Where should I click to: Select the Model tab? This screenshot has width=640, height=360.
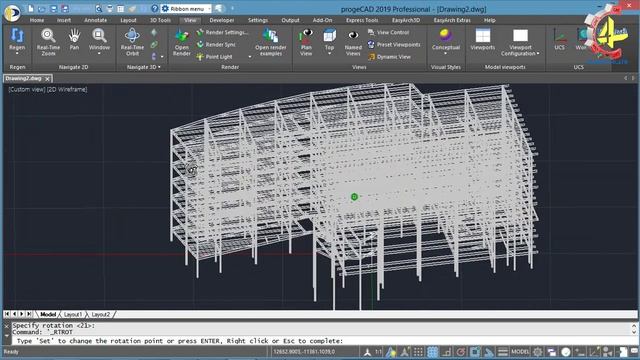point(48,314)
